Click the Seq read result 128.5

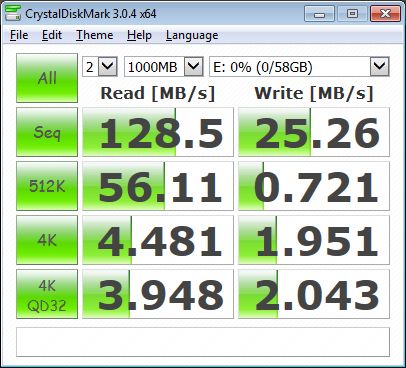[x=158, y=132]
